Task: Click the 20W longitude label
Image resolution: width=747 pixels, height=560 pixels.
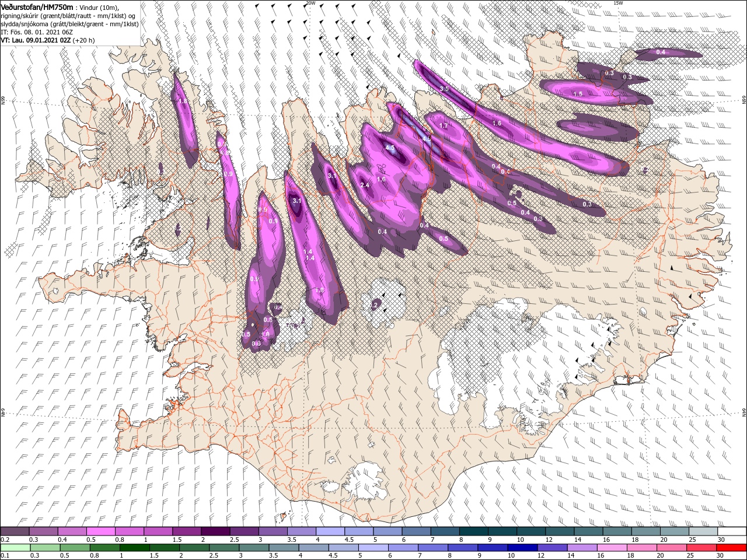Action: (x=310, y=3)
